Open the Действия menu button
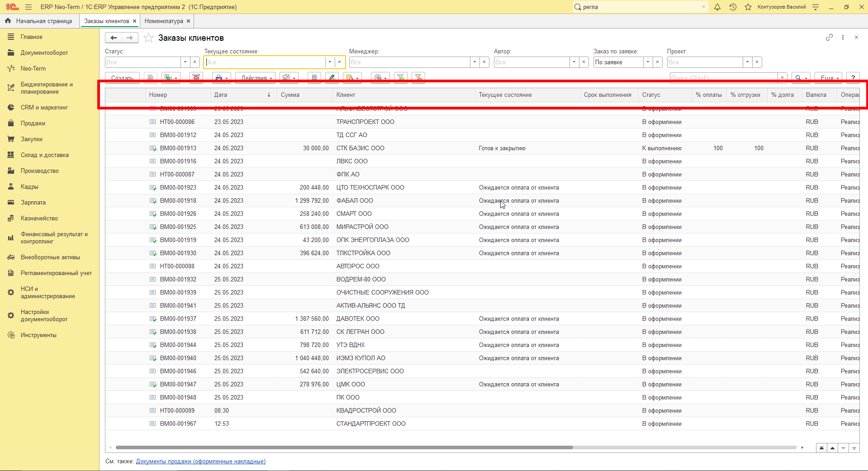Viewport: 868px width, 471px height. [x=256, y=78]
